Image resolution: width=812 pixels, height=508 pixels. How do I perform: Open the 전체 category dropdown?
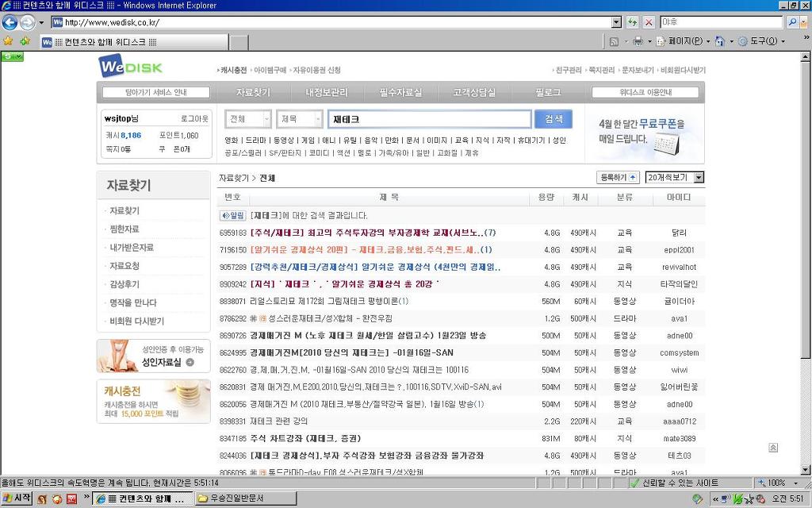click(x=248, y=119)
